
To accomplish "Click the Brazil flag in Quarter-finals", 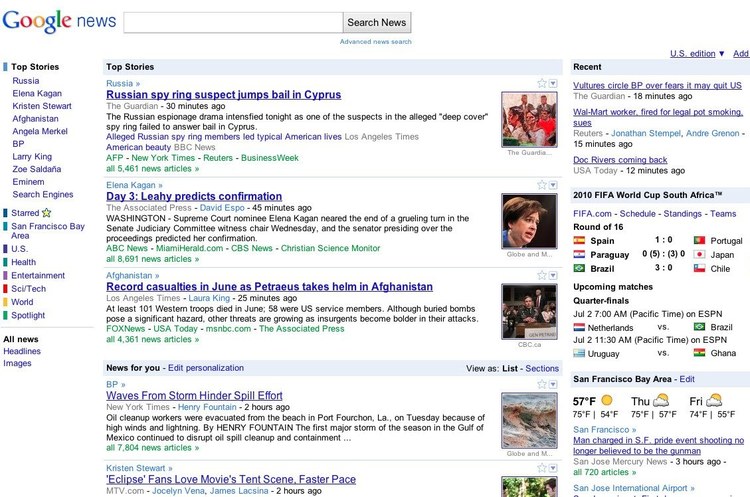I will point(699,327).
